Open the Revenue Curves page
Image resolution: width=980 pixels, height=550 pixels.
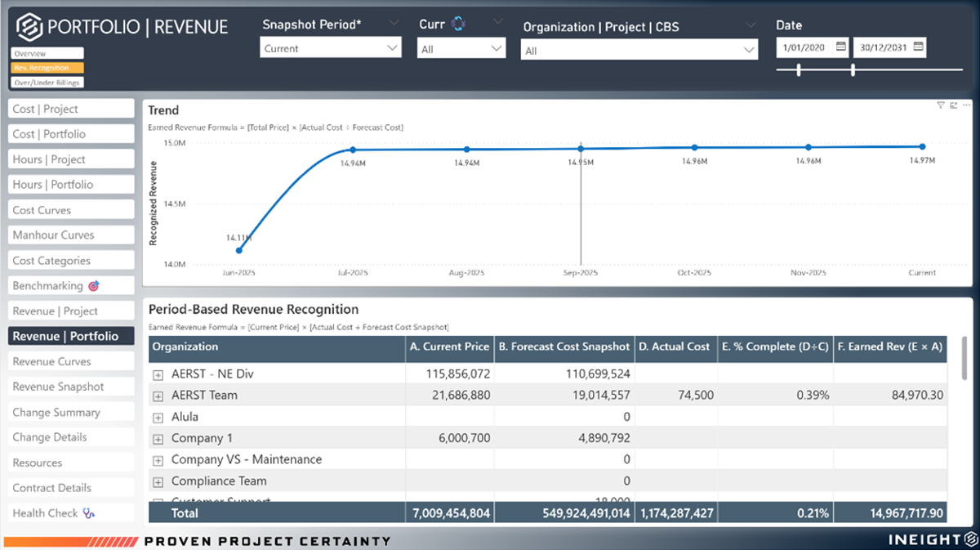coord(71,362)
